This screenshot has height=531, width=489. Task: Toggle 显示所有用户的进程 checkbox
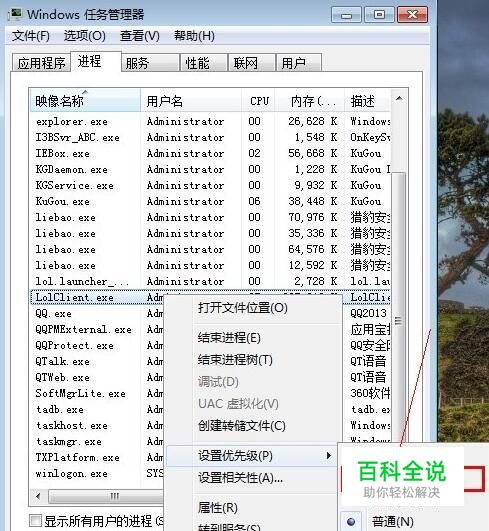(x=36, y=521)
